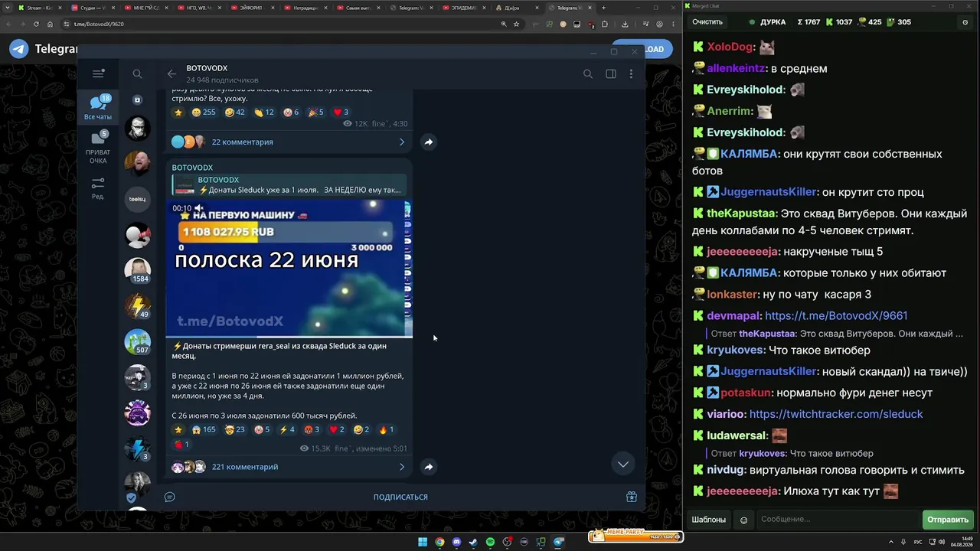Open Telegram from the taskbar
Viewport: 980px width, 551px height.
(x=558, y=543)
